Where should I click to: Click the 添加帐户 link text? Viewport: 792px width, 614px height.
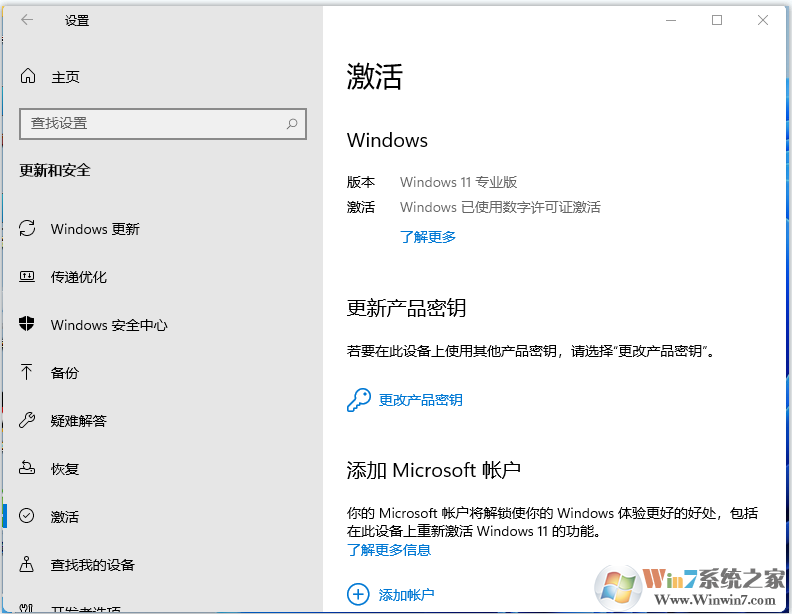point(407,595)
